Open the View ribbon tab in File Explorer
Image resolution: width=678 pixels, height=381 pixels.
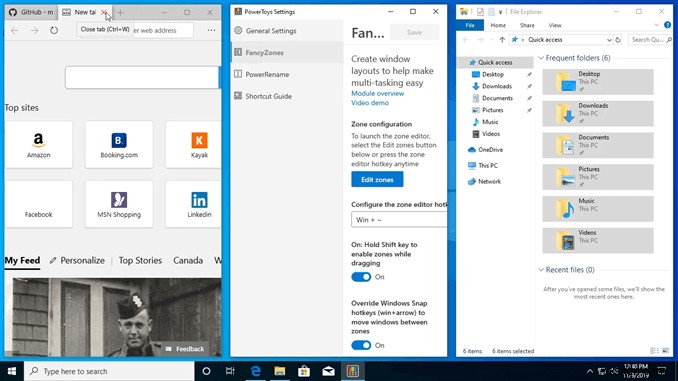[x=555, y=26]
